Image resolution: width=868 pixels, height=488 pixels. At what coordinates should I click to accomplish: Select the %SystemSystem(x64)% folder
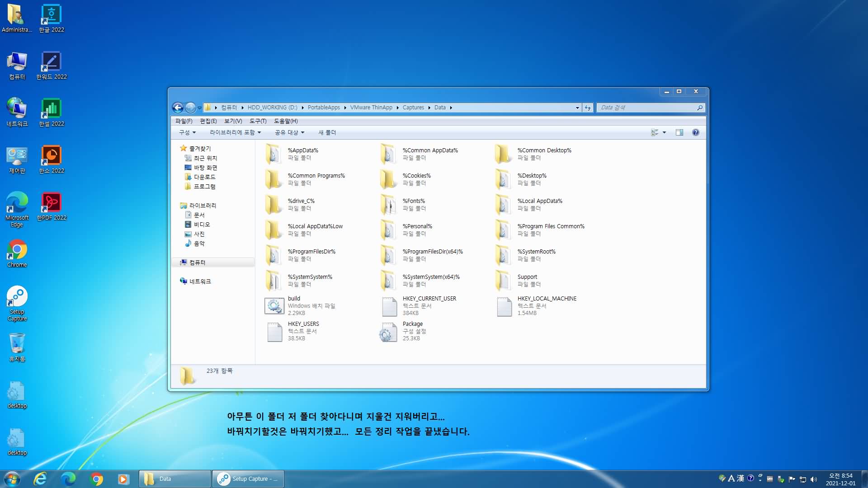tap(420, 281)
